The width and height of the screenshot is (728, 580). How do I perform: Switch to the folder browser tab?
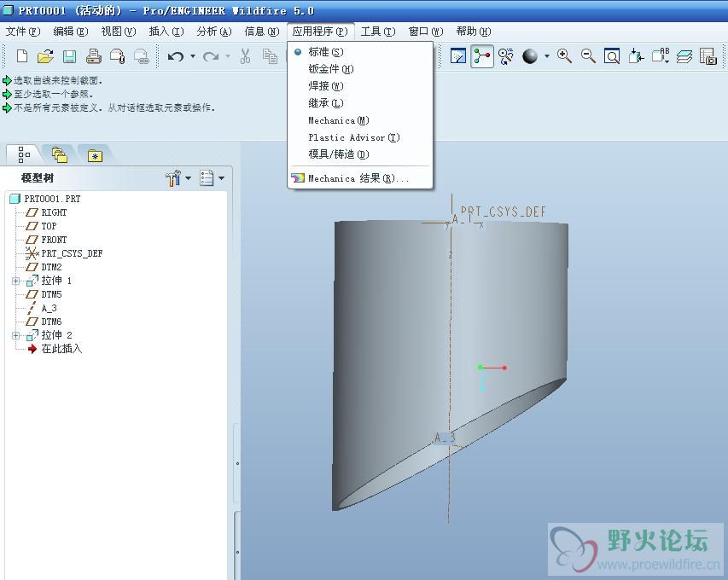point(60,155)
